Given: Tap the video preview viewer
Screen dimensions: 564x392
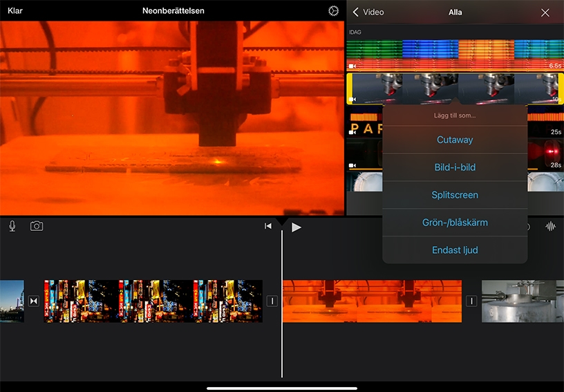Looking at the screenshot, I should click(x=172, y=118).
